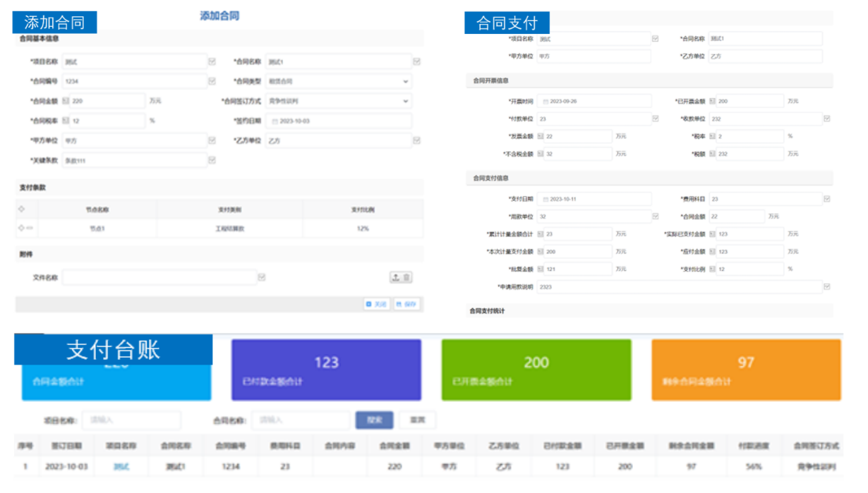Click the 项目名称 search input in ledger
The width and height of the screenshot is (868, 493).
tap(131, 420)
